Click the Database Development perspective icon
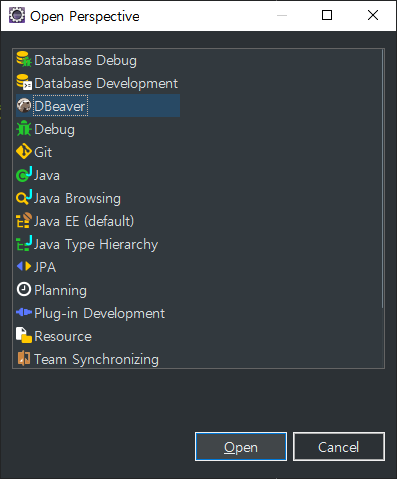 [24, 82]
